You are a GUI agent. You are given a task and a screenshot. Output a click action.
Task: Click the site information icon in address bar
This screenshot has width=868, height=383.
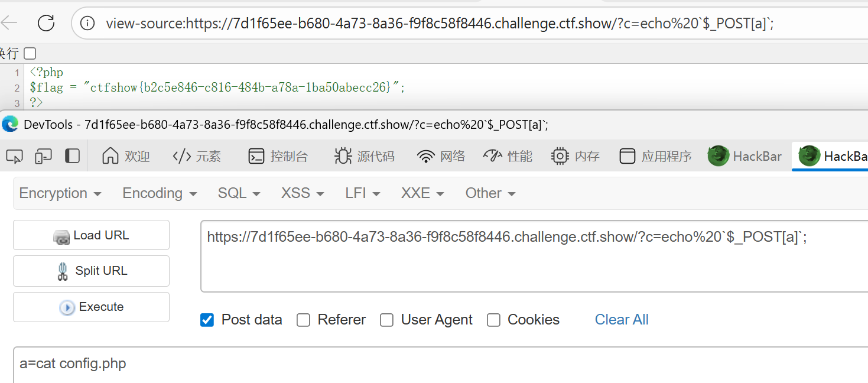click(x=87, y=23)
